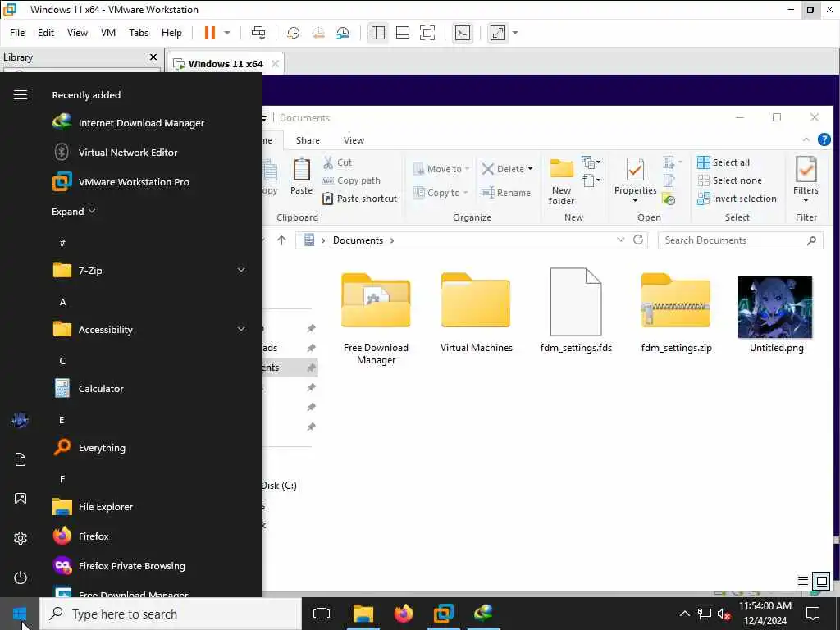Open the VMware Help menu
The image size is (840, 630).
tap(171, 33)
